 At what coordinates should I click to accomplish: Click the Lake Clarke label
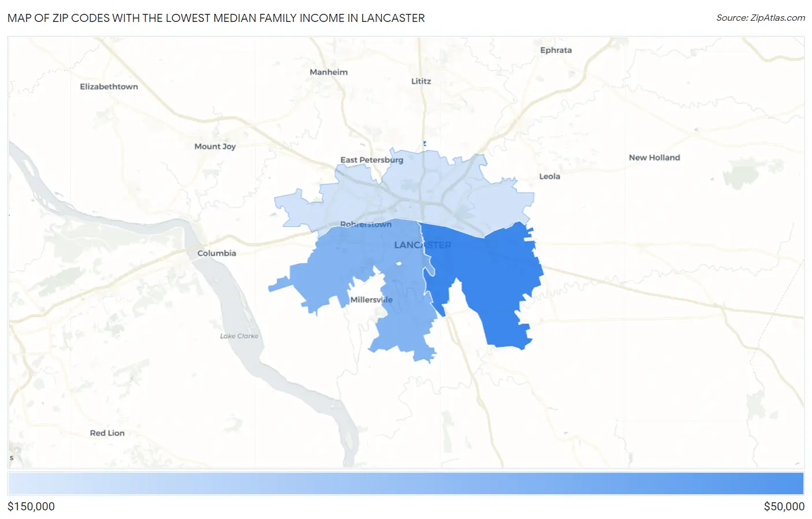click(239, 336)
